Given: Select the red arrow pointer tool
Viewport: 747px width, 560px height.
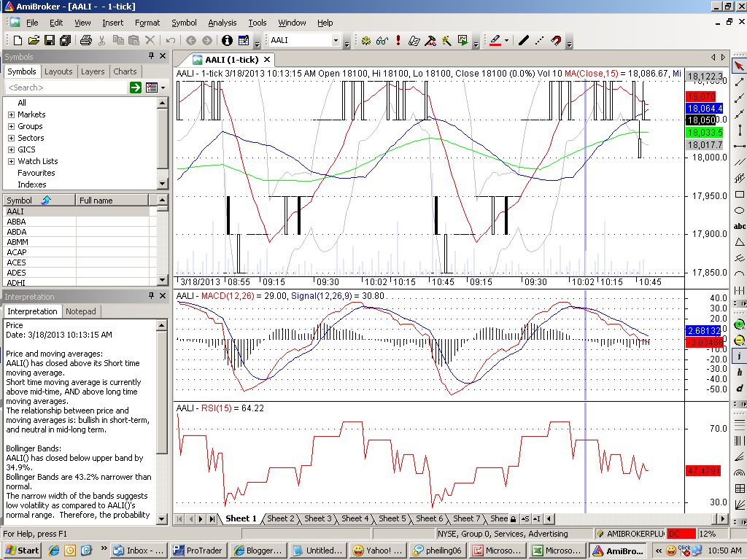Looking at the screenshot, I should 739,66.
